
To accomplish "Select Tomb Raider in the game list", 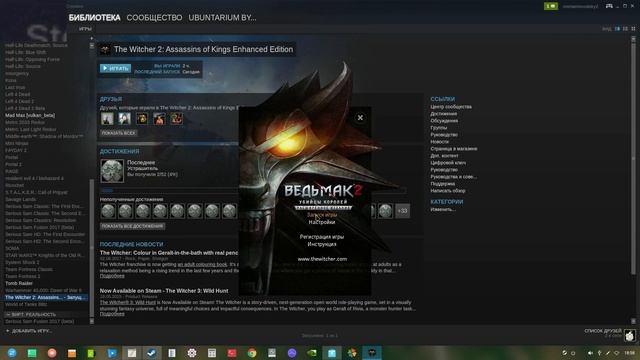I will (19, 283).
